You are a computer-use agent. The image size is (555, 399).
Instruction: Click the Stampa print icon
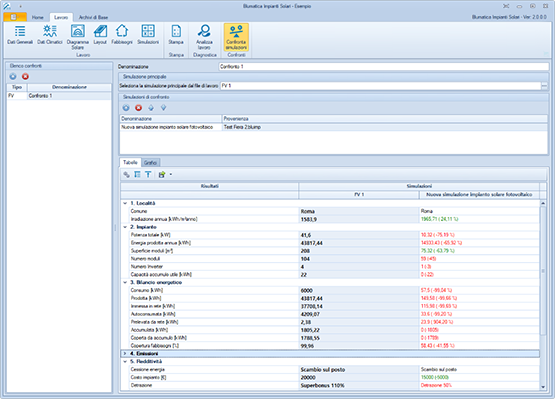tap(176, 35)
